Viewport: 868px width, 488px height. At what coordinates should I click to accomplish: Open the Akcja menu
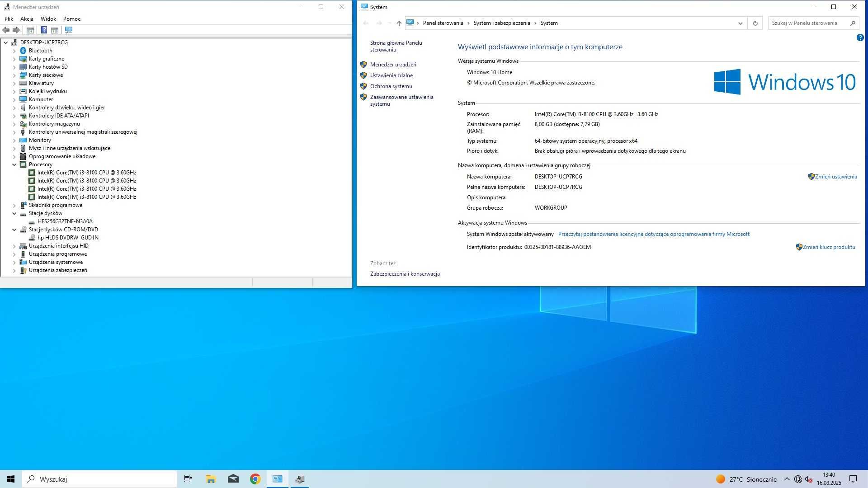point(27,19)
